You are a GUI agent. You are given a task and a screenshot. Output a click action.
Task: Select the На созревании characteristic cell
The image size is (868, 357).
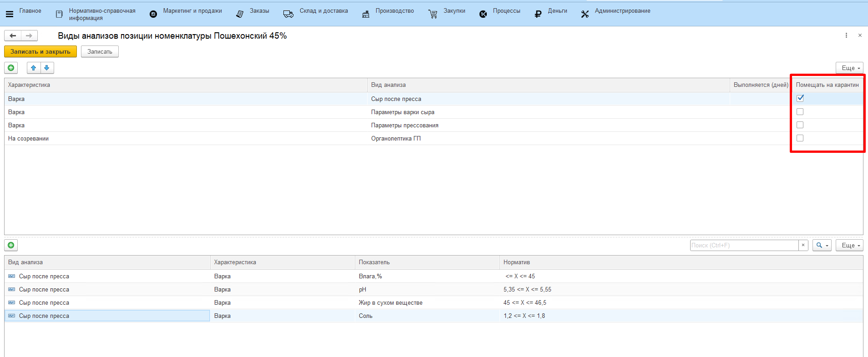[186, 138]
